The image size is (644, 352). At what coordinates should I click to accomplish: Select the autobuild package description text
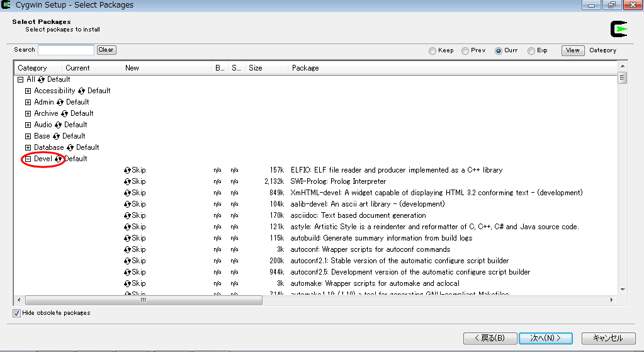(381, 238)
